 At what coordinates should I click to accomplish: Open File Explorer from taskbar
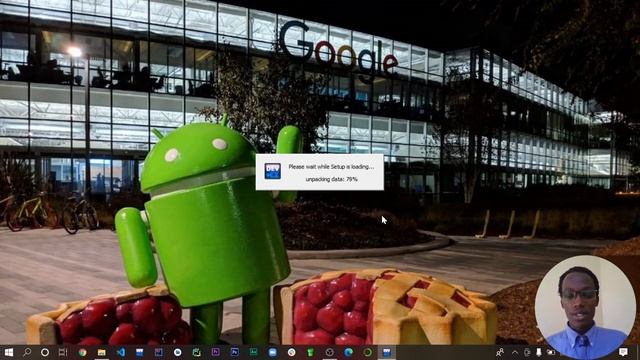click(x=102, y=352)
